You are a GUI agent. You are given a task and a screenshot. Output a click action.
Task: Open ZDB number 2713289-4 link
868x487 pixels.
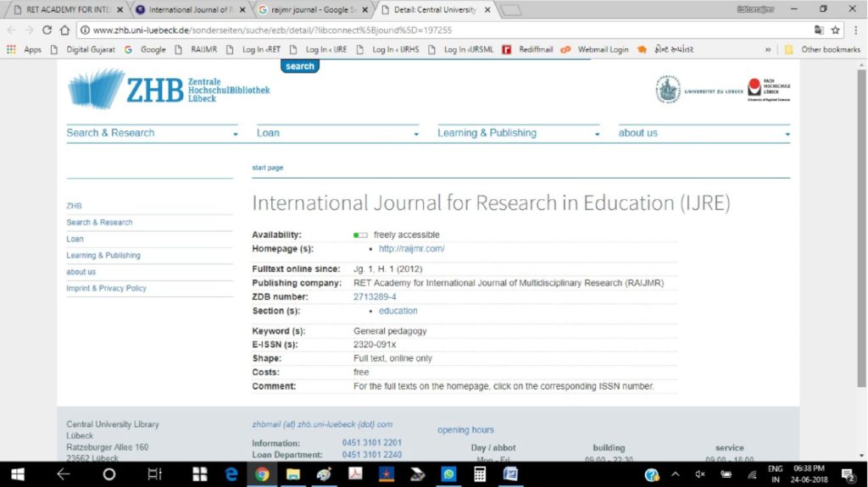coord(375,296)
